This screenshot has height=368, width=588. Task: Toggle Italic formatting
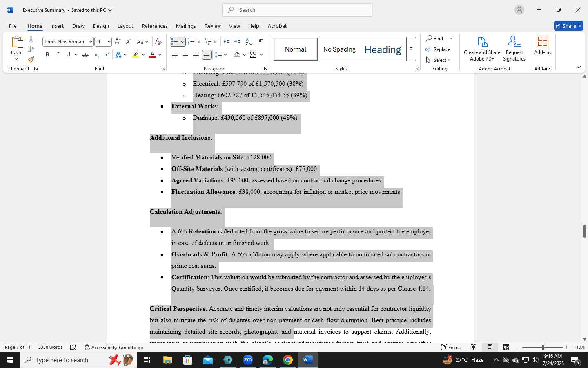[58, 55]
